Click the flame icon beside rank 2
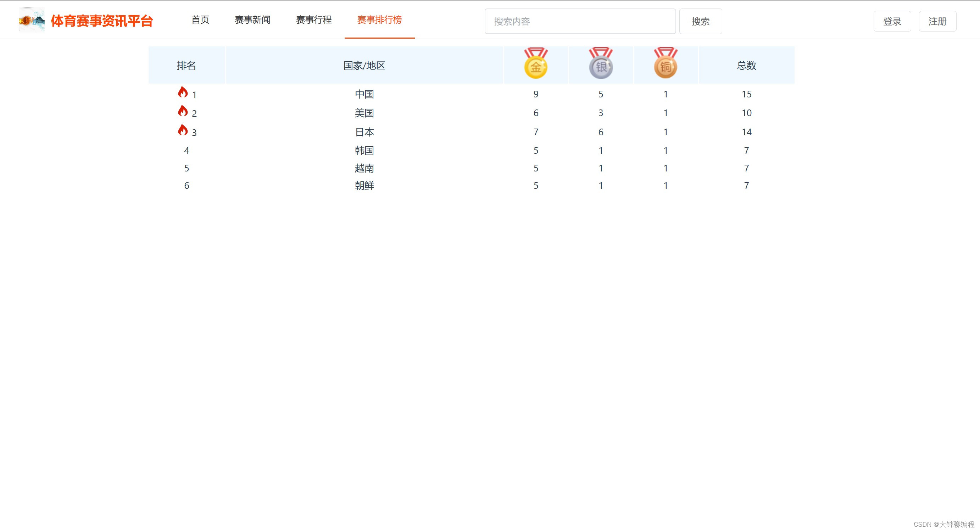This screenshot has height=531, width=980. coord(183,111)
